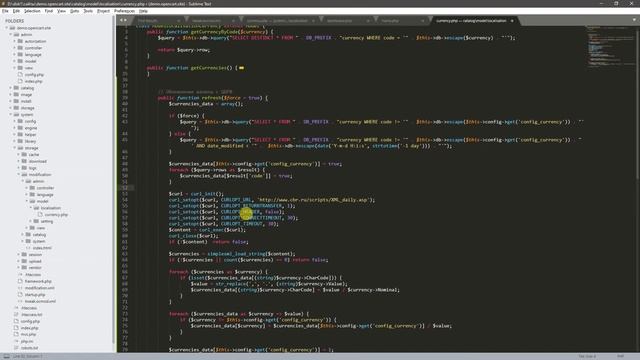Viewport: 640px width, 360px height.
Task: Open the Tools menu
Action: (88, 11)
